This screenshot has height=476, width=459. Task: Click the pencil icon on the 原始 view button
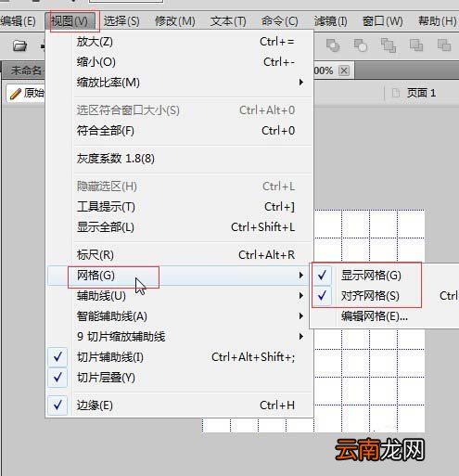pos(15,94)
